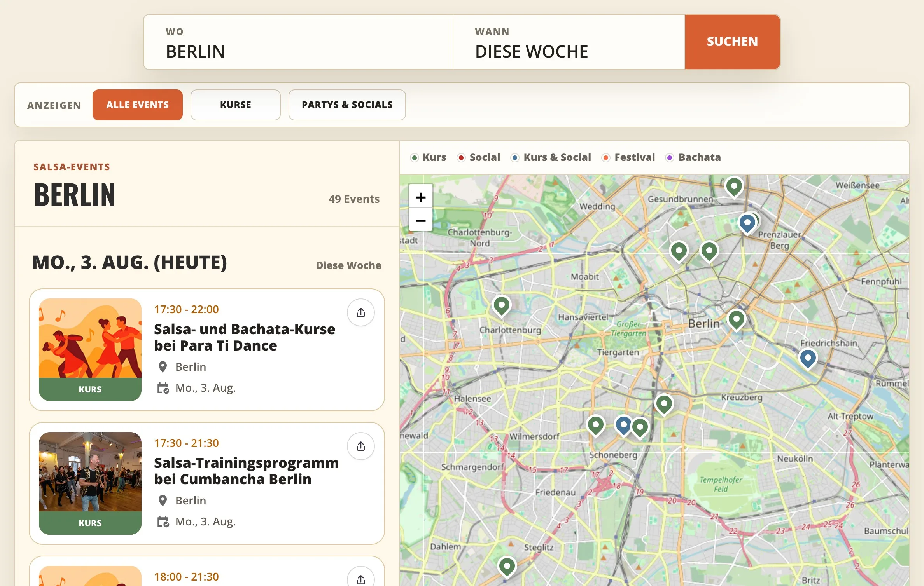The image size is (924, 586).
Task: Open Salsa- und Bachata-Kurse bei Para Ti Dance
Action: tap(245, 337)
